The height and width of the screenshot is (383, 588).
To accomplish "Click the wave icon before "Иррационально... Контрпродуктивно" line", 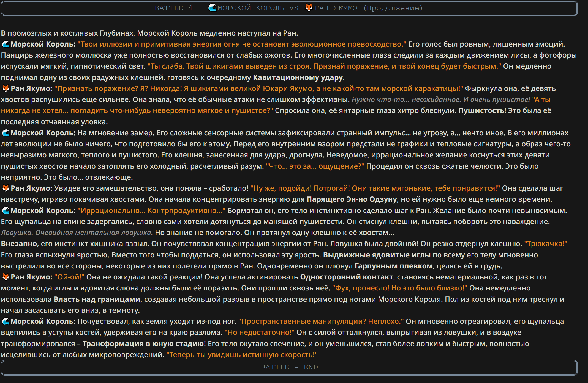I will [x=6, y=211].
